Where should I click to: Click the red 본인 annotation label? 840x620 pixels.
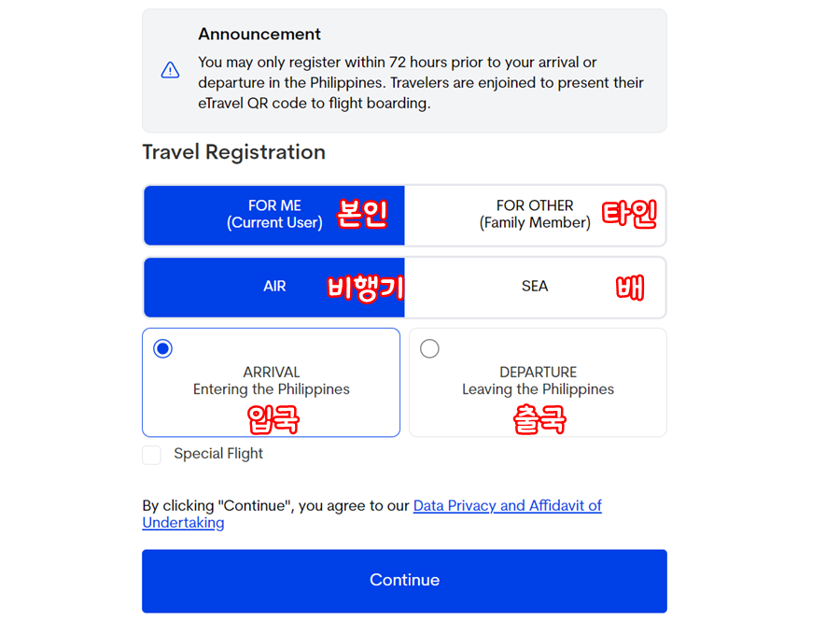[x=363, y=214]
